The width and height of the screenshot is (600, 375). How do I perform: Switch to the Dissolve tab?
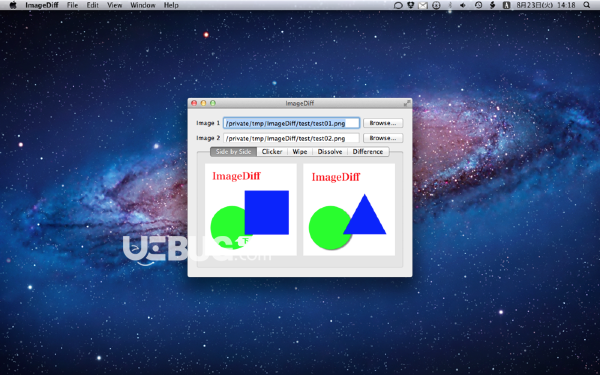pos(330,152)
